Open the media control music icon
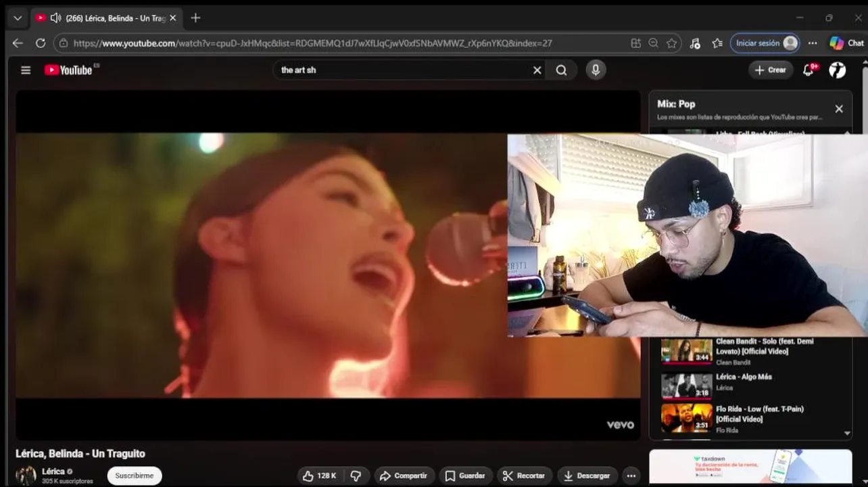The width and height of the screenshot is (868, 487). click(x=695, y=43)
